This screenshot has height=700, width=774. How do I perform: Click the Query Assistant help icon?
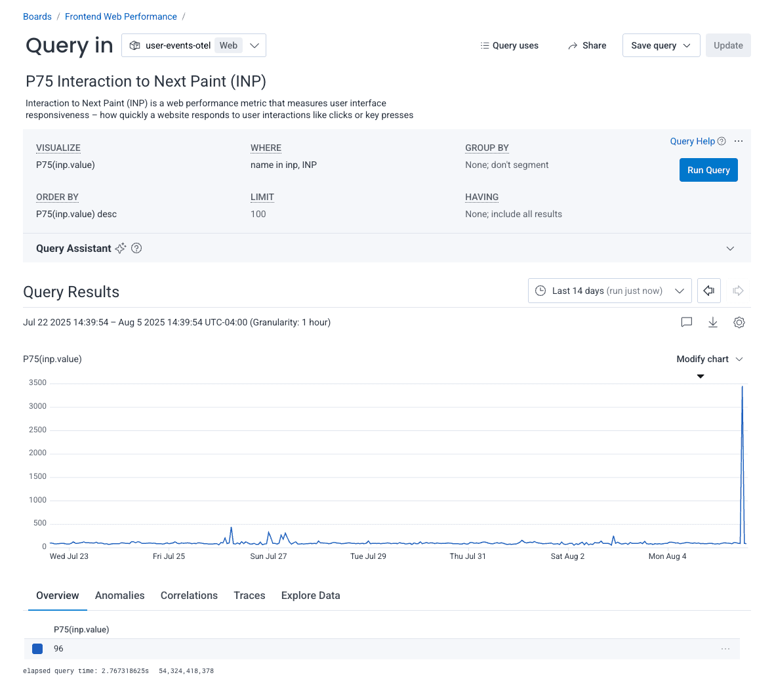(x=136, y=248)
